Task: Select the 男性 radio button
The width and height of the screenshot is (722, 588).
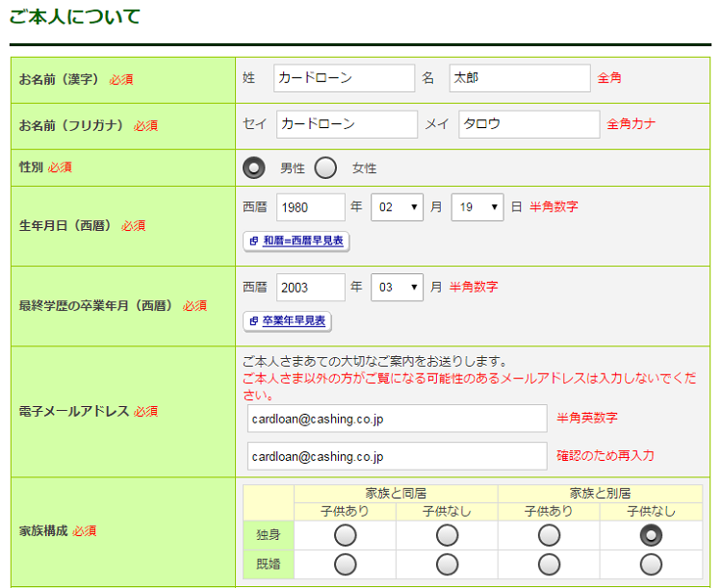Action: click(x=254, y=167)
